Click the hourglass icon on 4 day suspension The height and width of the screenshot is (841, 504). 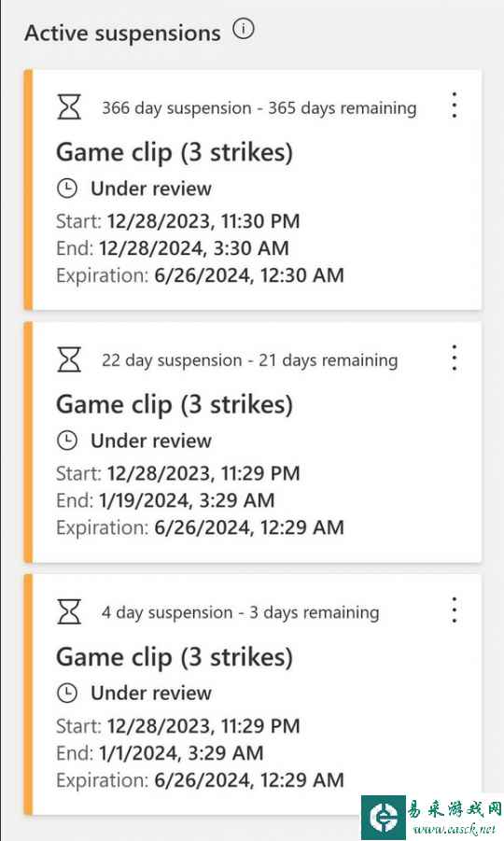pos(69,611)
